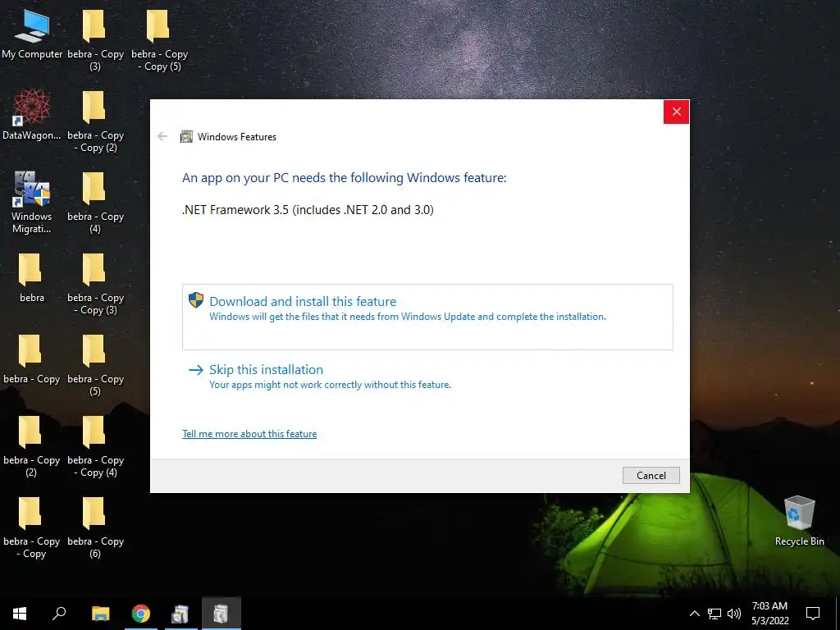Screen dimensions: 840x630
Task: Click the Cancel button
Action: [x=651, y=475]
